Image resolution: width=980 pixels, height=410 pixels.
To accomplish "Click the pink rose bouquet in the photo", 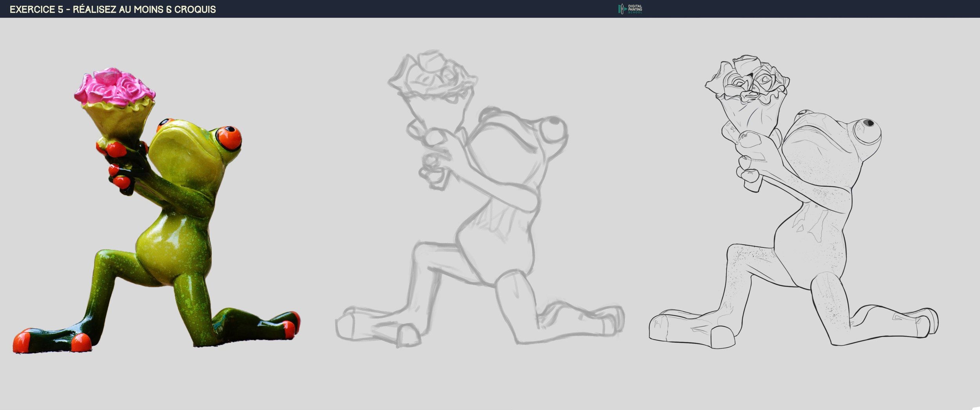I will 114,86.
